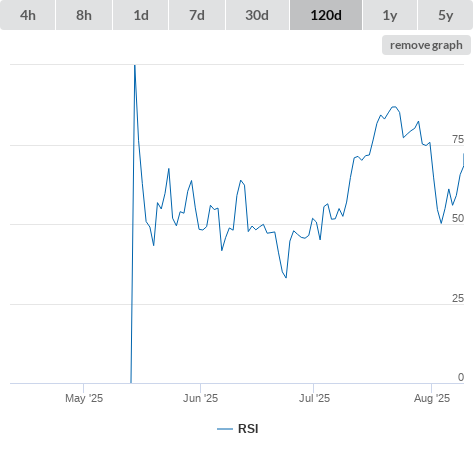Click the May '25 axis label
The width and height of the screenshot is (474, 455).
click(x=84, y=398)
